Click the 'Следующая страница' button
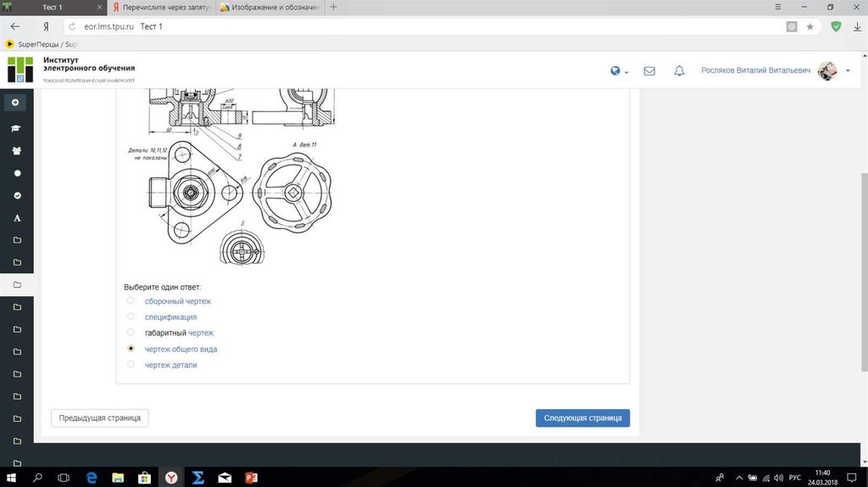Screen dimensions: 868x487 tap(582, 417)
